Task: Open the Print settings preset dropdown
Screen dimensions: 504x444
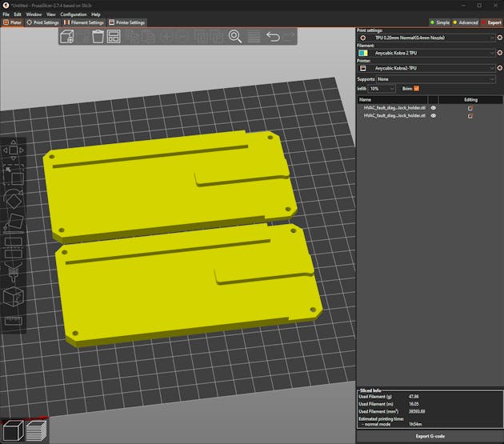Action: (x=428, y=38)
